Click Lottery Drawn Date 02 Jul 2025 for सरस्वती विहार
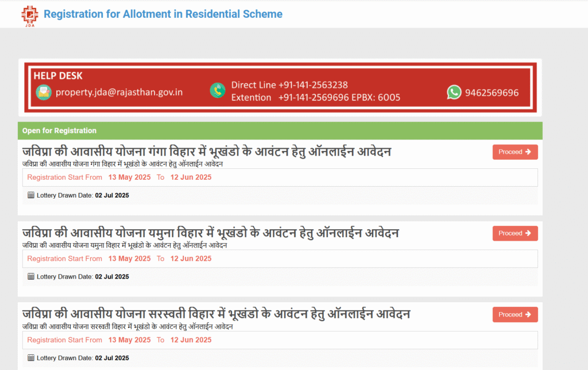The width and height of the screenshot is (588, 370). click(83, 359)
